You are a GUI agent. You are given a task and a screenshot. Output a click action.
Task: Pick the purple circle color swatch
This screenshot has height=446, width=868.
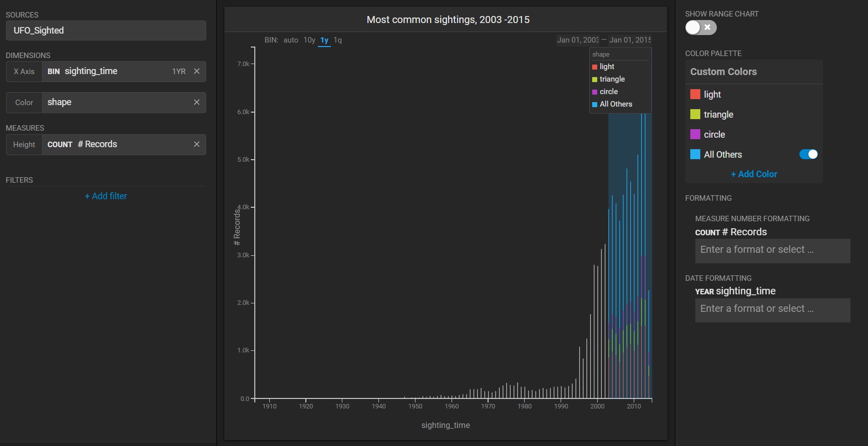[x=695, y=134]
